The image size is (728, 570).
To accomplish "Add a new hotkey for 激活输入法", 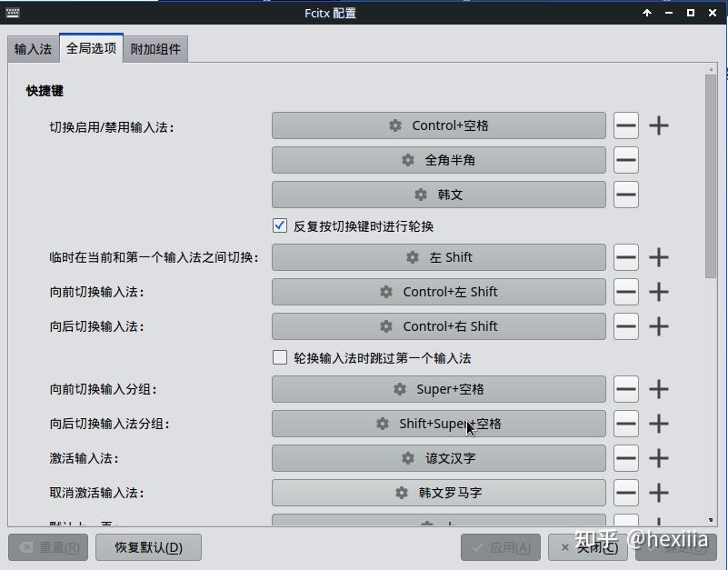I will coord(659,458).
